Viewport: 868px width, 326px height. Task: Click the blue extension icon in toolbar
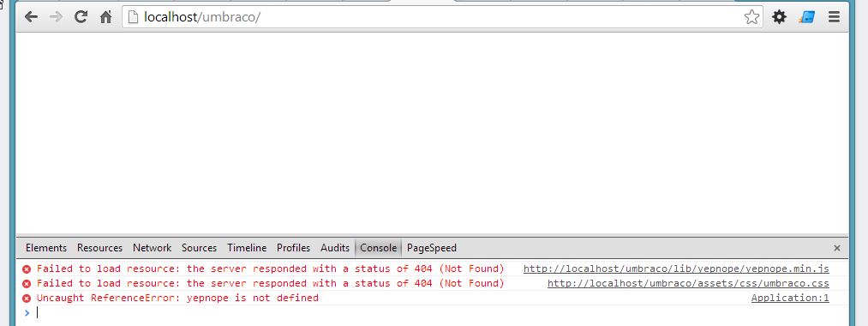point(806,17)
